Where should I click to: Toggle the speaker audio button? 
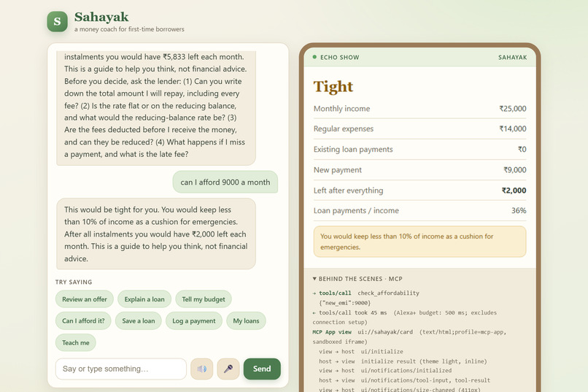pyautogui.click(x=202, y=369)
